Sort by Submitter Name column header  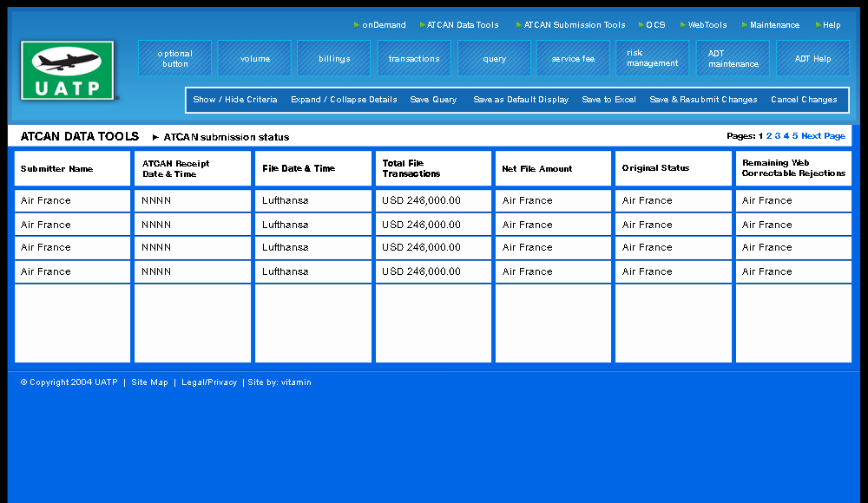click(x=57, y=169)
